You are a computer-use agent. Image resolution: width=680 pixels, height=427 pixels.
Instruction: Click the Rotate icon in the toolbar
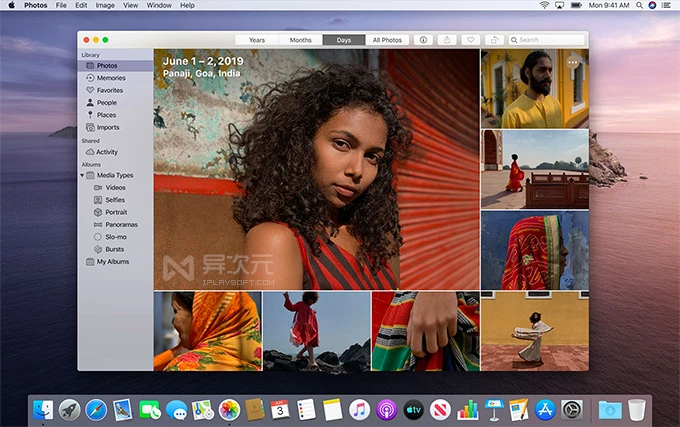coord(494,40)
